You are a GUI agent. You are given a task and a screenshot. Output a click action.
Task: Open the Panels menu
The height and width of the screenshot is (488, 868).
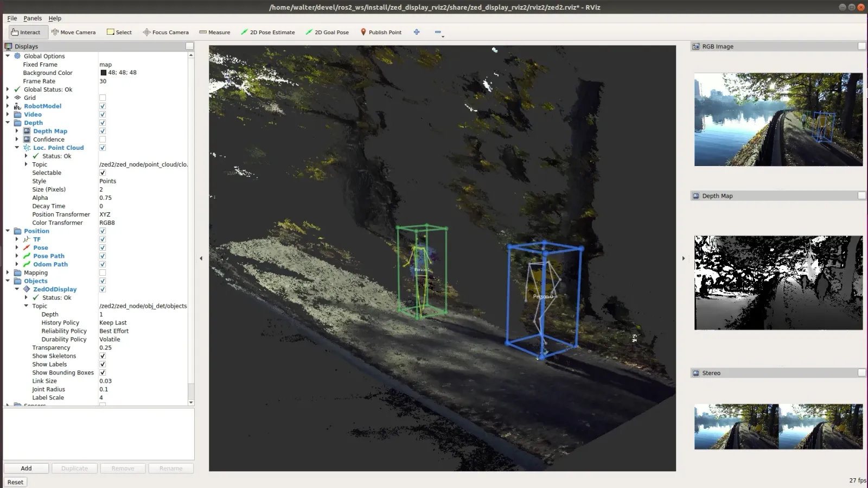pyautogui.click(x=33, y=18)
